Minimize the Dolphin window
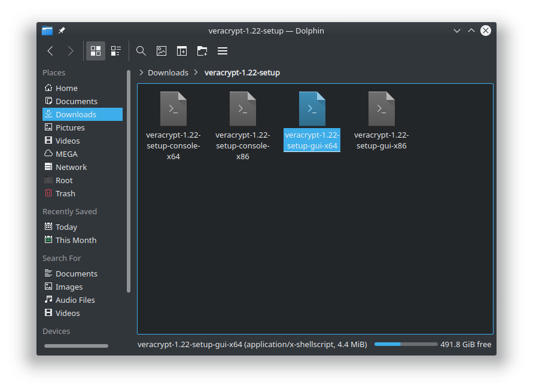 pyautogui.click(x=457, y=31)
